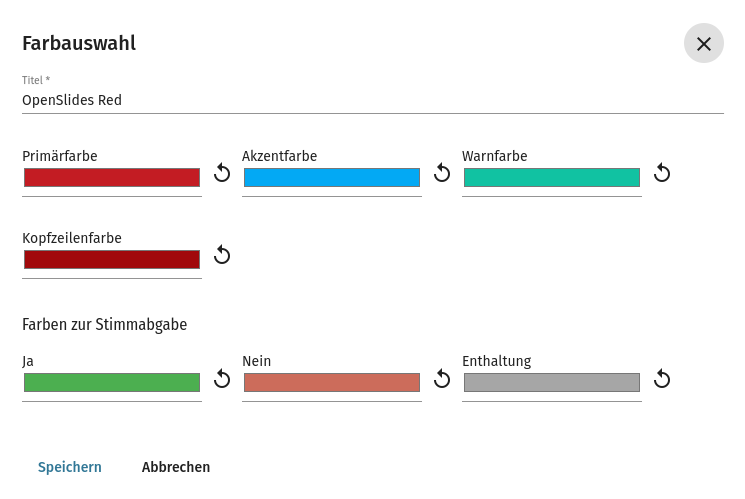Click the Farbauswahl dialog heading

tap(79, 43)
